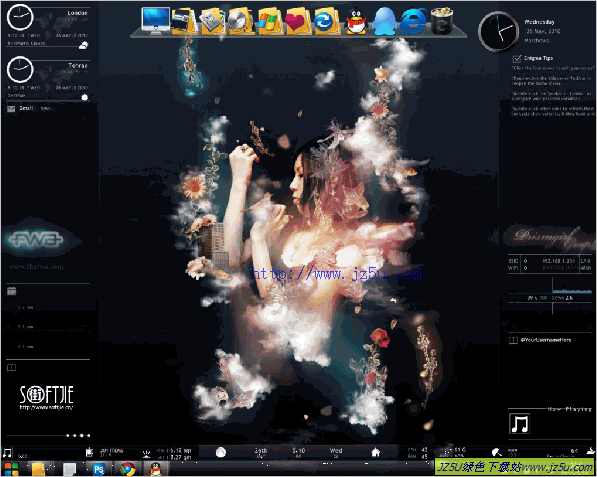Click the www.thefwa.com link text

pos(36,267)
